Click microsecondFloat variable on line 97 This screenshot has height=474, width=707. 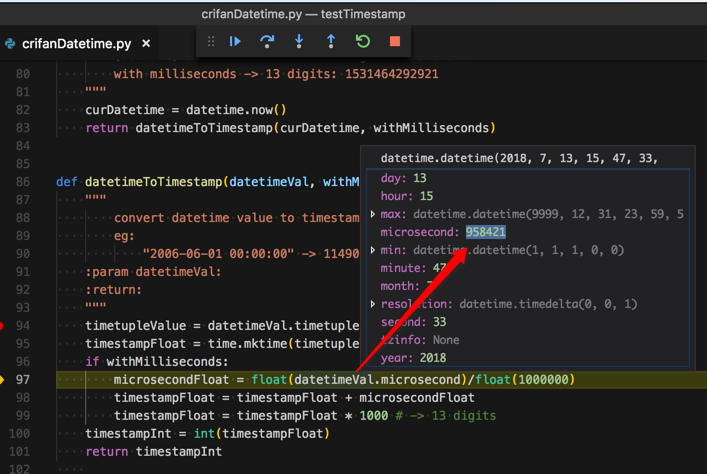pyautogui.click(x=171, y=380)
